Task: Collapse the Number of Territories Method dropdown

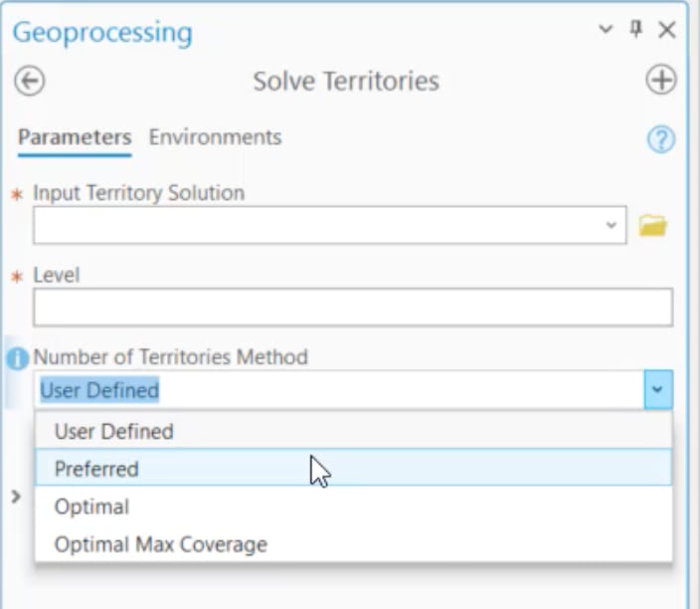Action: tap(658, 390)
